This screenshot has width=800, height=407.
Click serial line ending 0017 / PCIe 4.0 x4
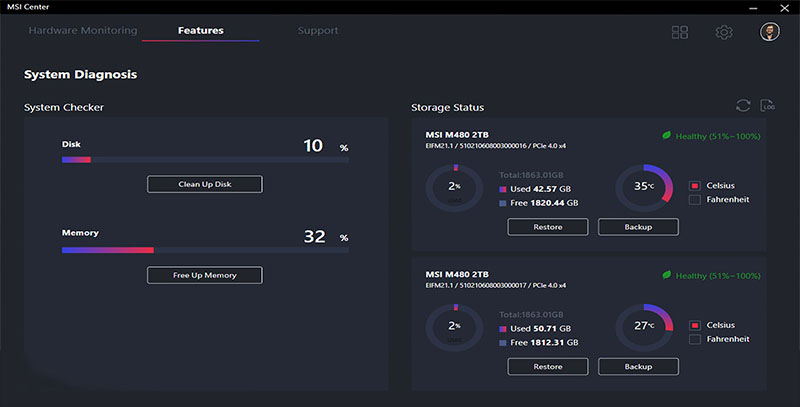pyautogui.click(x=495, y=286)
